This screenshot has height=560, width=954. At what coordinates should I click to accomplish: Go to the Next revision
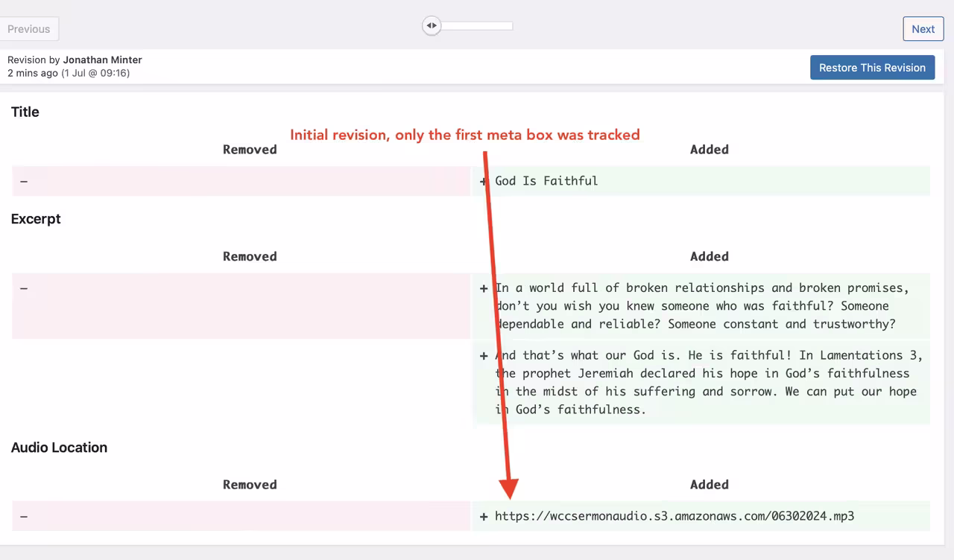coord(923,29)
